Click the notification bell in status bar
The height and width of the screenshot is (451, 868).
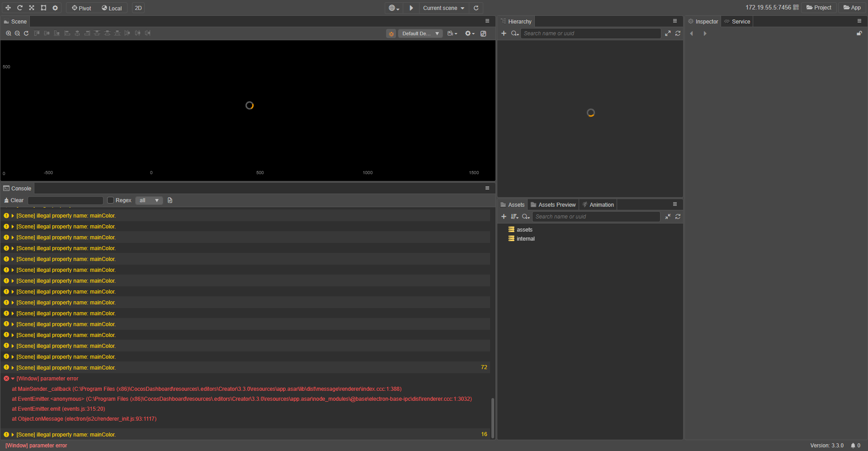[853, 445]
